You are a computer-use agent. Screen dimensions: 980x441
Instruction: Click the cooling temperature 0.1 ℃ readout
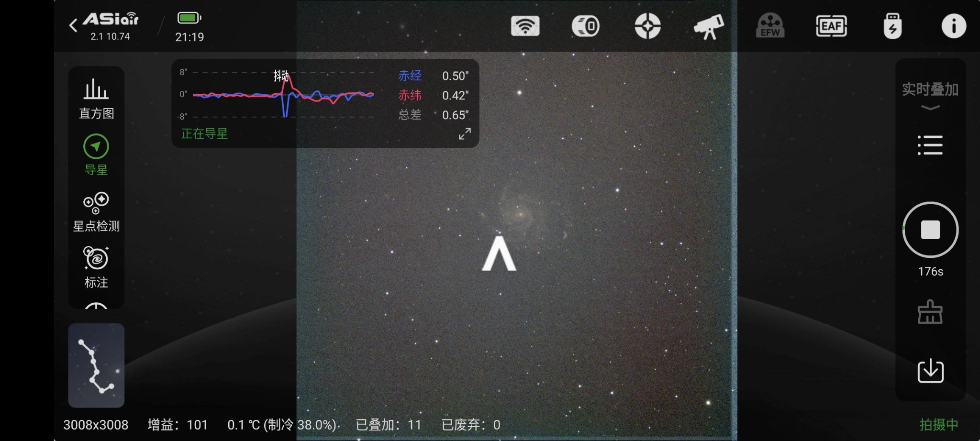coord(282,425)
